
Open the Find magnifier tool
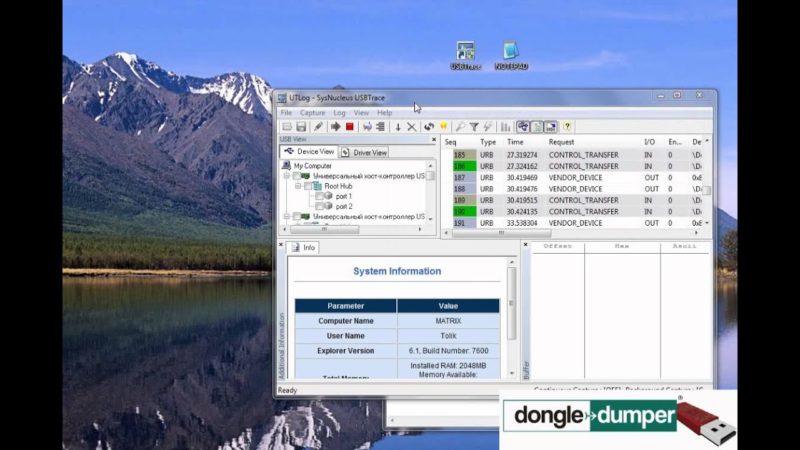(x=460, y=127)
